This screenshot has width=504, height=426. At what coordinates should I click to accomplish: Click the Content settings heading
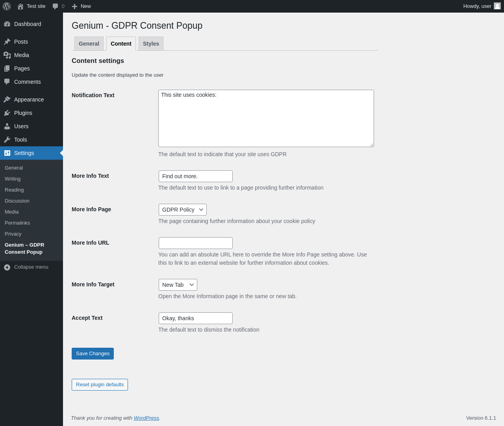coord(98,61)
